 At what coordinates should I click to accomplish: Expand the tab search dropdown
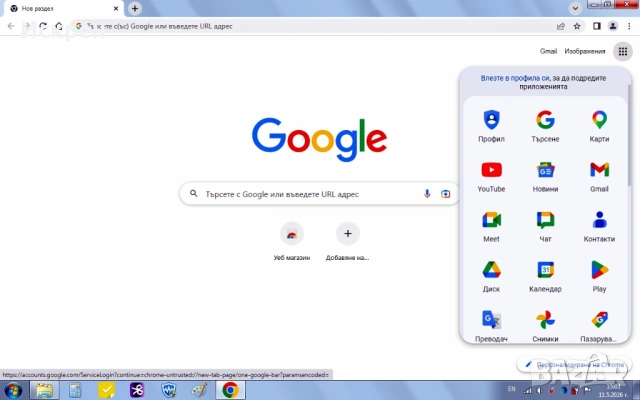point(575,8)
